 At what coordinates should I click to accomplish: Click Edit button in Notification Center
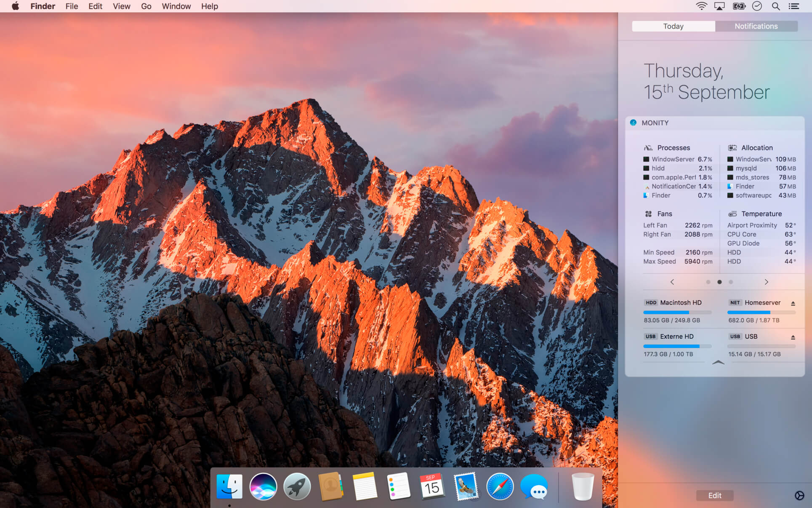click(x=715, y=495)
